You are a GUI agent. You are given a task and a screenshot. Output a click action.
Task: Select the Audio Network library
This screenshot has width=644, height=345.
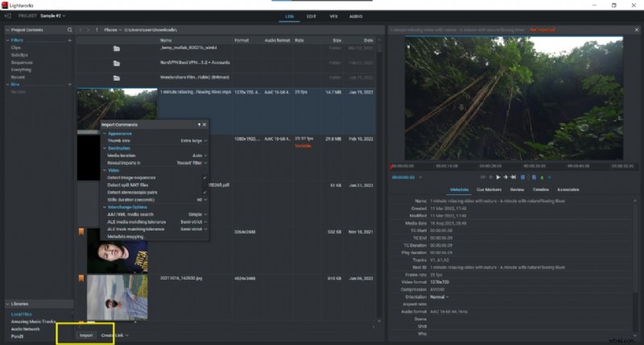[26, 329]
